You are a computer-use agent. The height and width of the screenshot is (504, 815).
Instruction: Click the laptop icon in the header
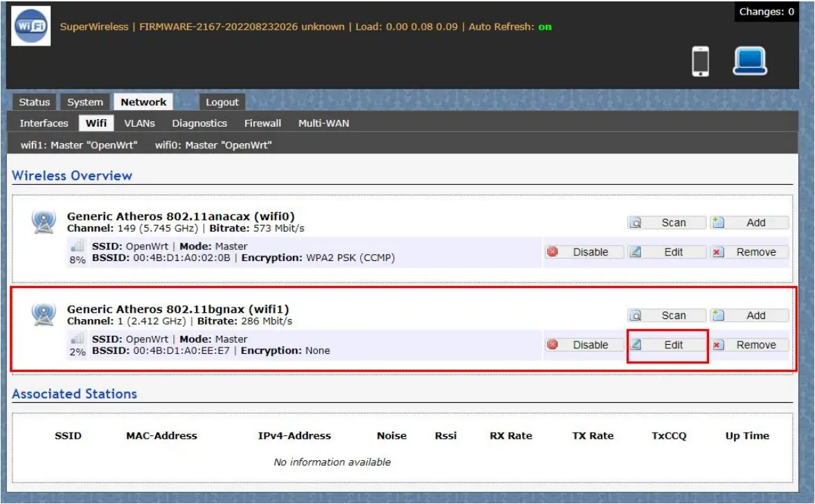coord(750,61)
